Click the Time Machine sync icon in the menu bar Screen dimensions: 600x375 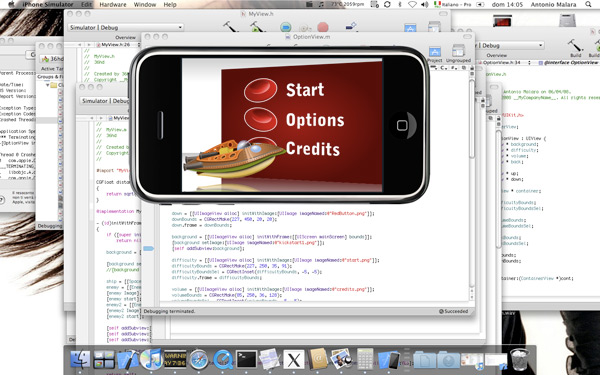[387, 5]
